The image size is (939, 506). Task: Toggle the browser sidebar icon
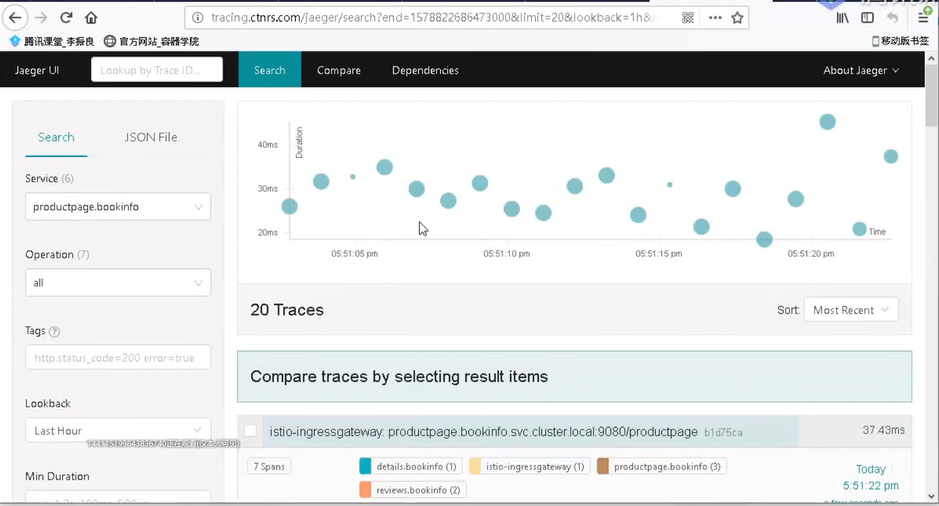point(867,17)
